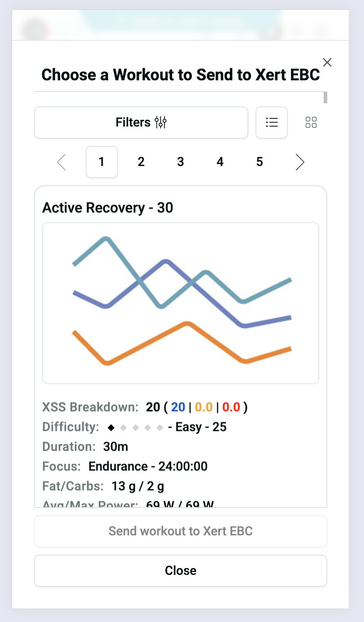The height and width of the screenshot is (622, 364).
Task: Go to previous page with left chevron
Action: [62, 162]
